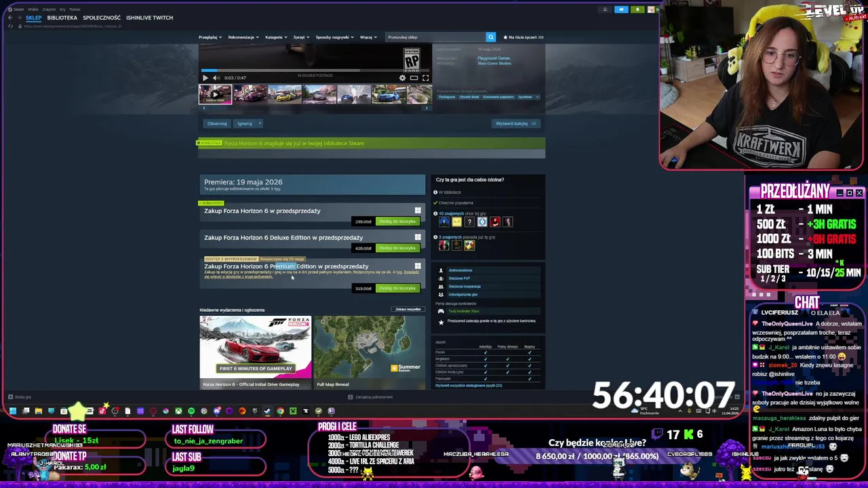
Task: Open the Windows Start menu
Action: [x=13, y=411]
